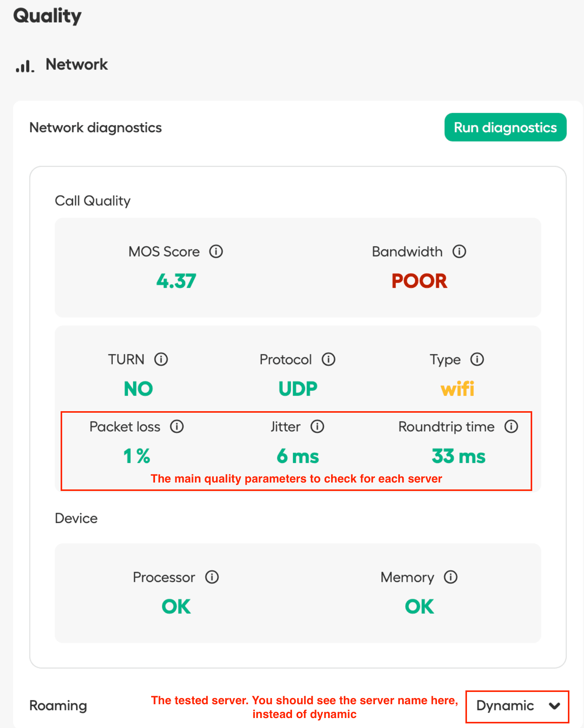Open the TURN info tooltip icon
This screenshot has width=584, height=728.
click(161, 359)
